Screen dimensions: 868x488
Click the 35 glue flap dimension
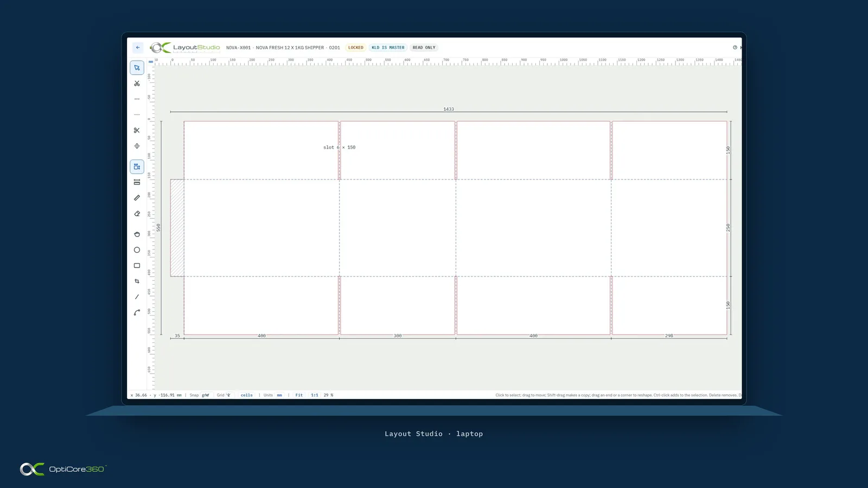(177, 336)
